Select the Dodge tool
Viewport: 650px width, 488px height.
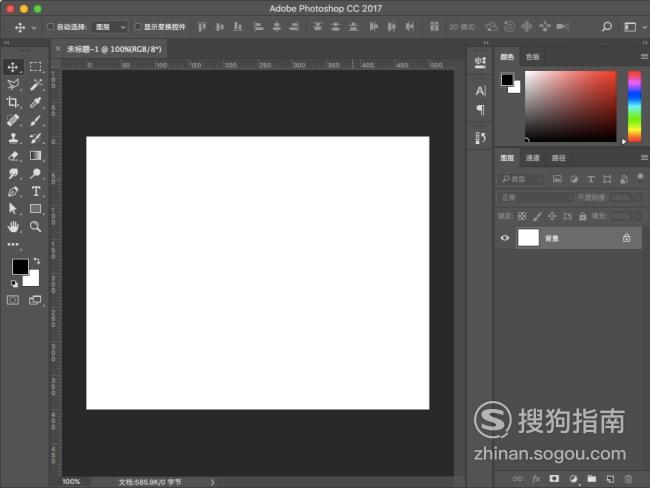[35, 173]
